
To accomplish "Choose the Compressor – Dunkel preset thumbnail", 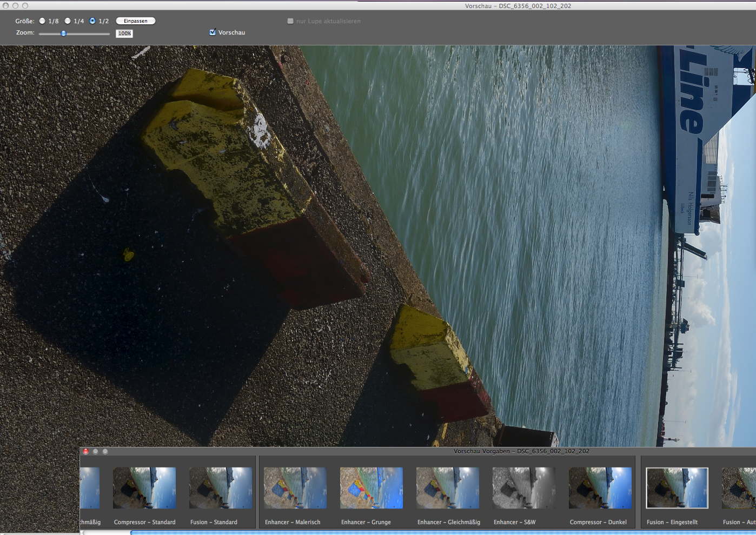I will coord(600,488).
